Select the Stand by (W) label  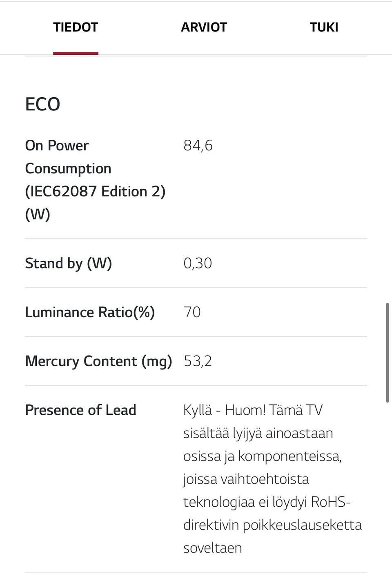[x=68, y=263]
